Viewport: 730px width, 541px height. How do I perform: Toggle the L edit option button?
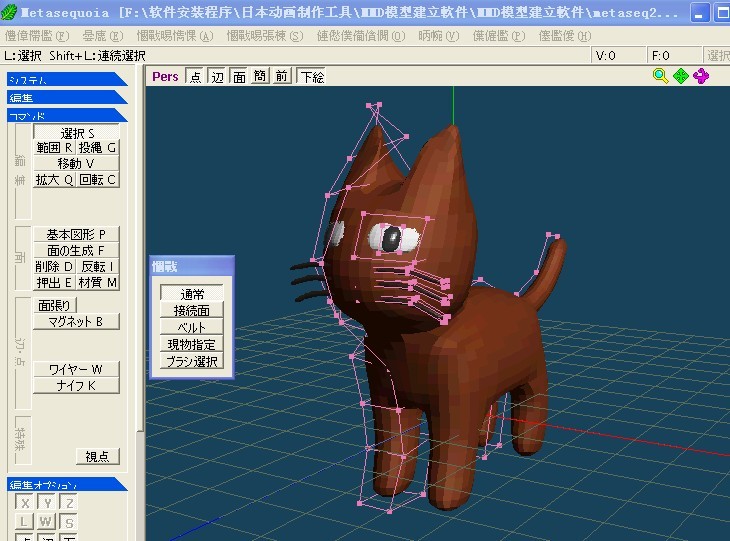(25, 522)
